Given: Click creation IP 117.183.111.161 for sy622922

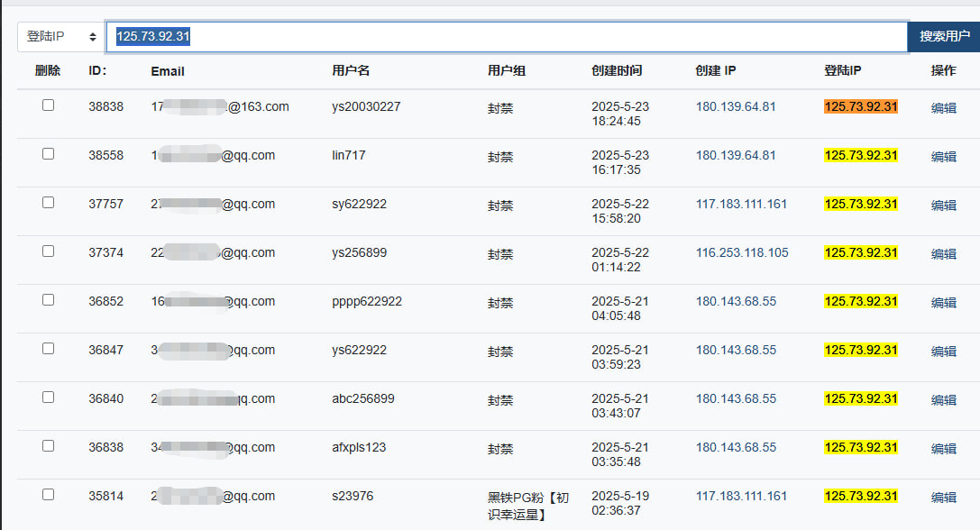Looking at the screenshot, I should coord(741,204).
